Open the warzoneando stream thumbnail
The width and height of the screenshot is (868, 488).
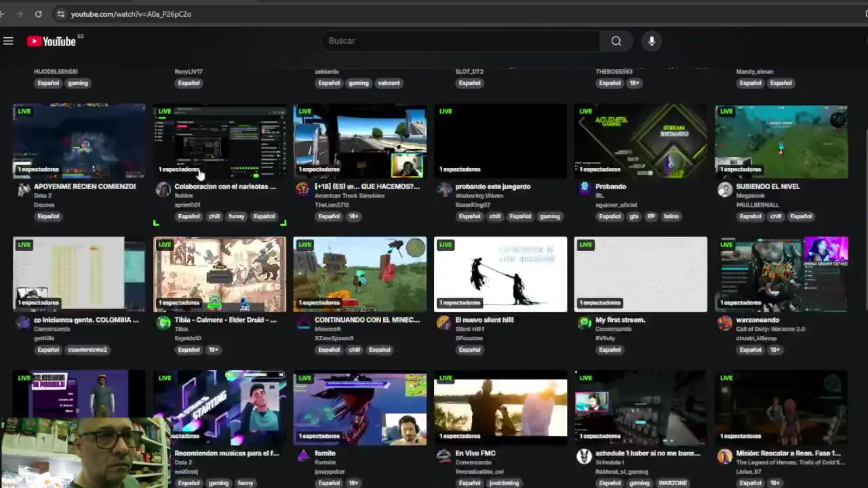click(781, 274)
